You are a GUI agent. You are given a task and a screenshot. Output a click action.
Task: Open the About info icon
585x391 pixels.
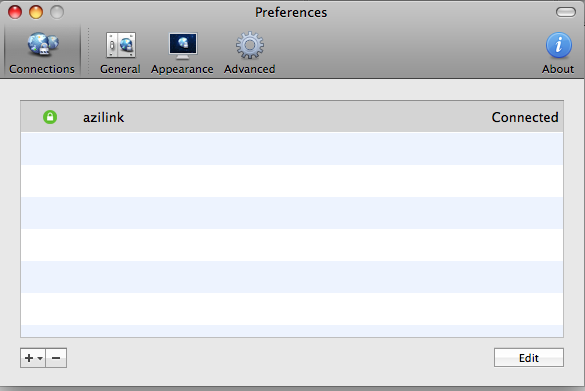(559, 45)
